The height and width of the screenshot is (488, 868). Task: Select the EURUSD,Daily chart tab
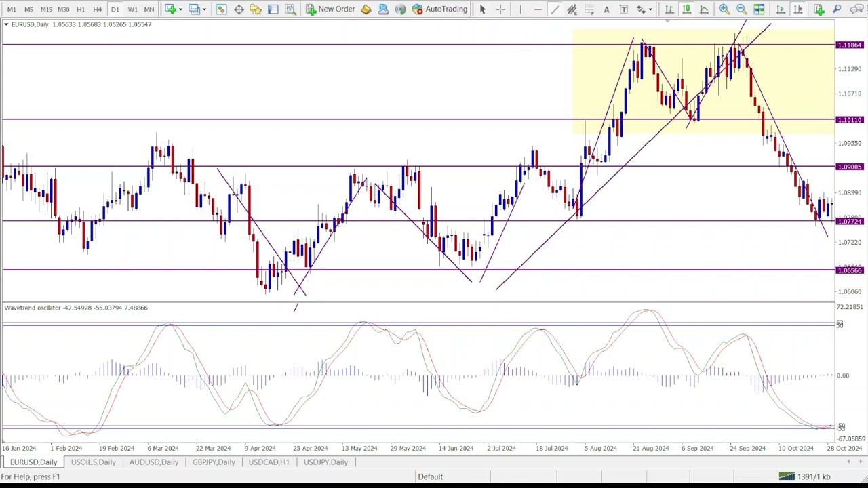33,462
